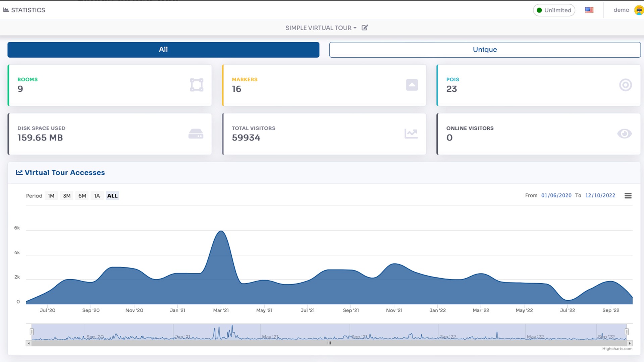The image size is (644, 362).
Task: Click the edit pencil icon beside tour name
Action: (x=365, y=28)
